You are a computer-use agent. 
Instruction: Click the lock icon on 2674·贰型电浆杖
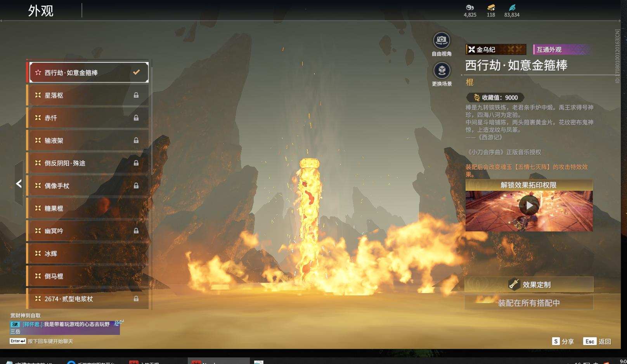[x=136, y=298]
